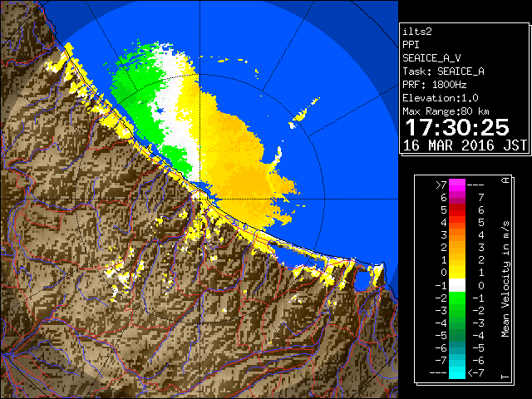Click the ">7" label on the velocity scale

point(441,185)
